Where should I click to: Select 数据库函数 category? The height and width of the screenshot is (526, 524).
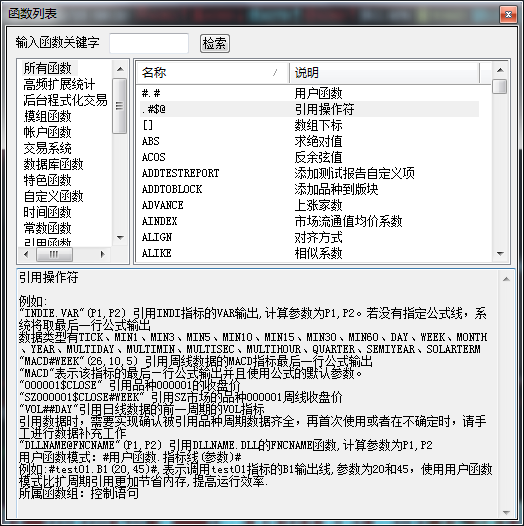coord(53,164)
